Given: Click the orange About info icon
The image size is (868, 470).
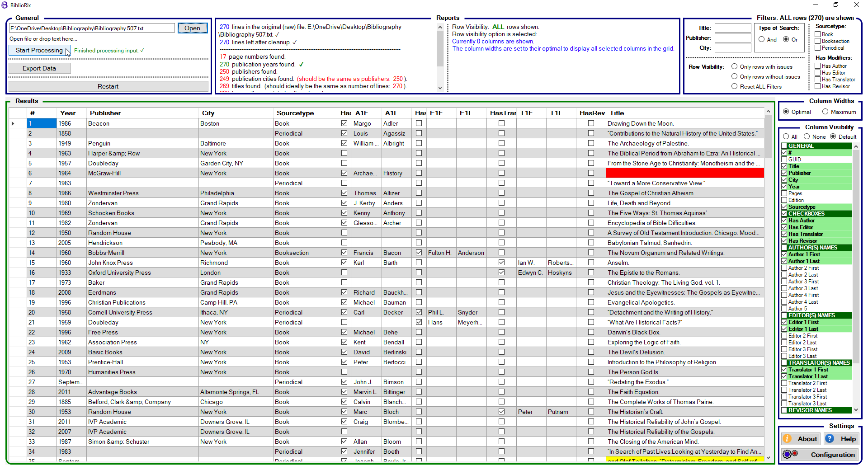Looking at the screenshot, I should click(787, 439).
